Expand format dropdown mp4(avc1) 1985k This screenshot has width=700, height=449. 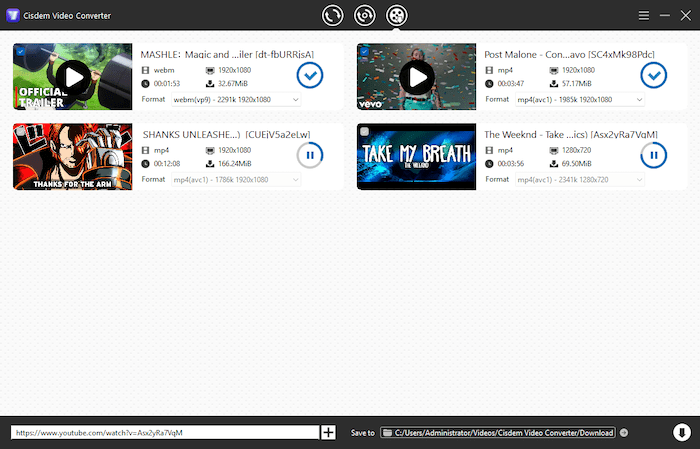(580, 100)
